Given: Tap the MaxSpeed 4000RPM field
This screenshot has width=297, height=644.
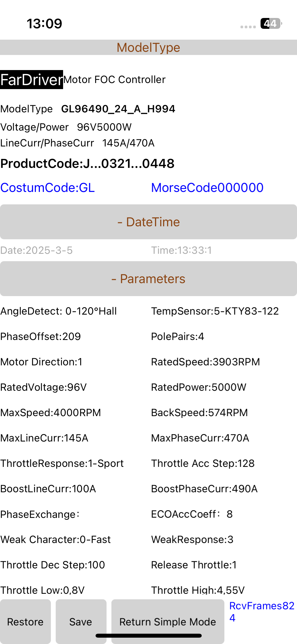Looking at the screenshot, I should click(51, 413).
